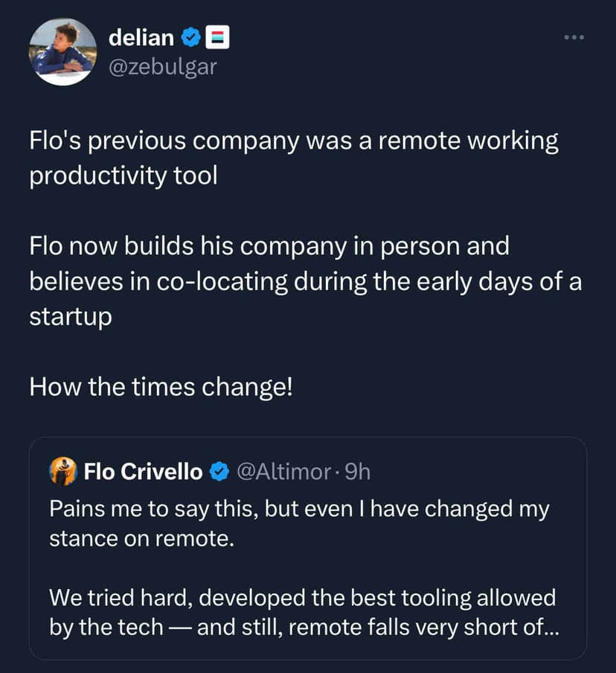Click Flo Crivello's verified checkmark badge
Viewport: 616px width, 673px height.
(219, 471)
